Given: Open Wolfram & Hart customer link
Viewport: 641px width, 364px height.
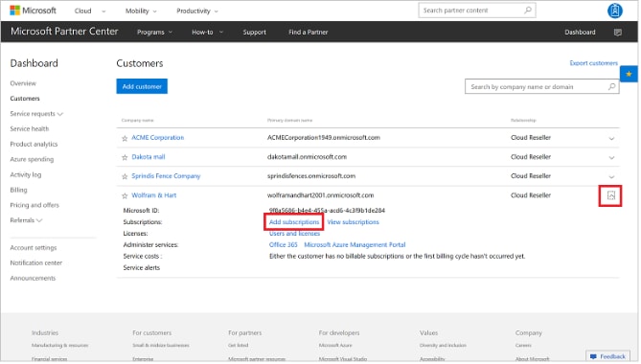Looking at the screenshot, I should click(x=154, y=195).
